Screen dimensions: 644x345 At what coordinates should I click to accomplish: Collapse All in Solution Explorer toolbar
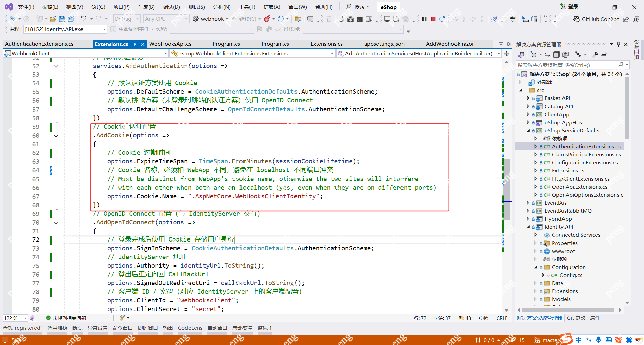pos(556,54)
